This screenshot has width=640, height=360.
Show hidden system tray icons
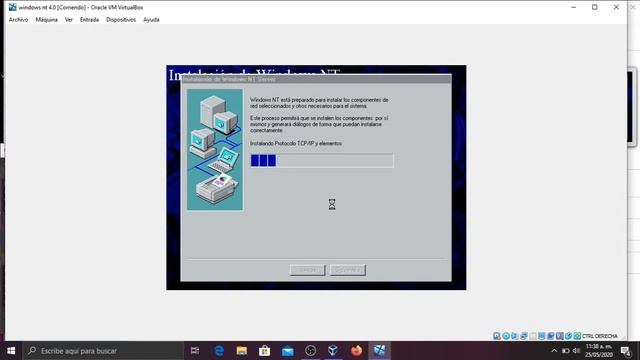554,351
